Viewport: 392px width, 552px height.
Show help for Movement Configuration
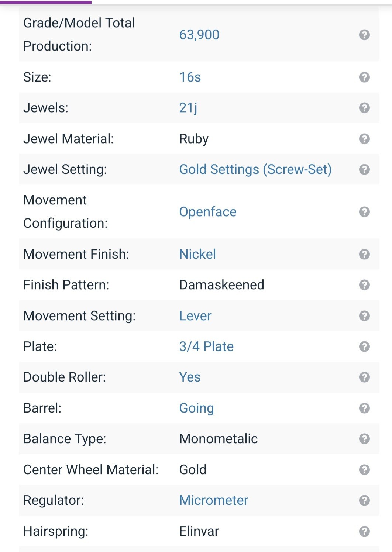pyautogui.click(x=364, y=212)
